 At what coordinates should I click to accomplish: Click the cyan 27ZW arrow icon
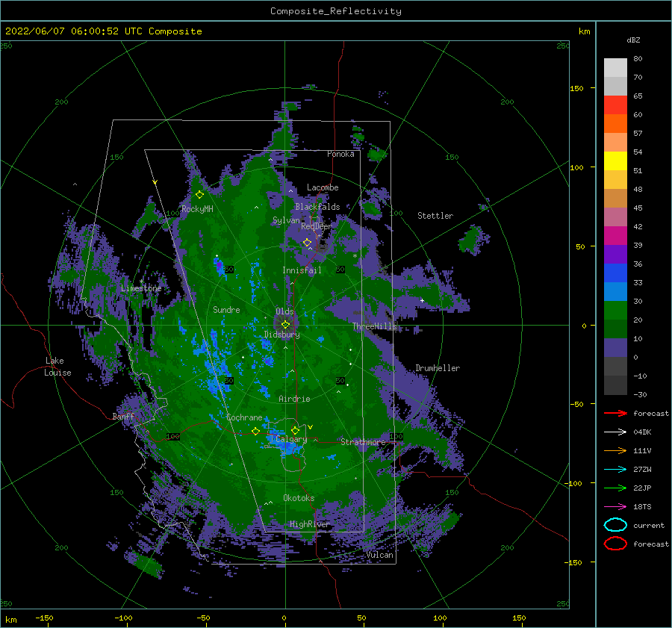(615, 470)
